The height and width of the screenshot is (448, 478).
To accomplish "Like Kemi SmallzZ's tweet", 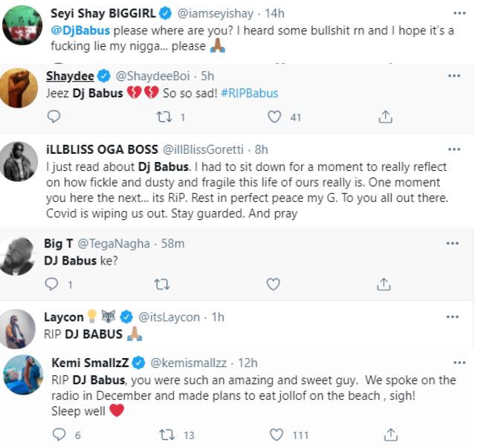I will pyautogui.click(x=276, y=435).
